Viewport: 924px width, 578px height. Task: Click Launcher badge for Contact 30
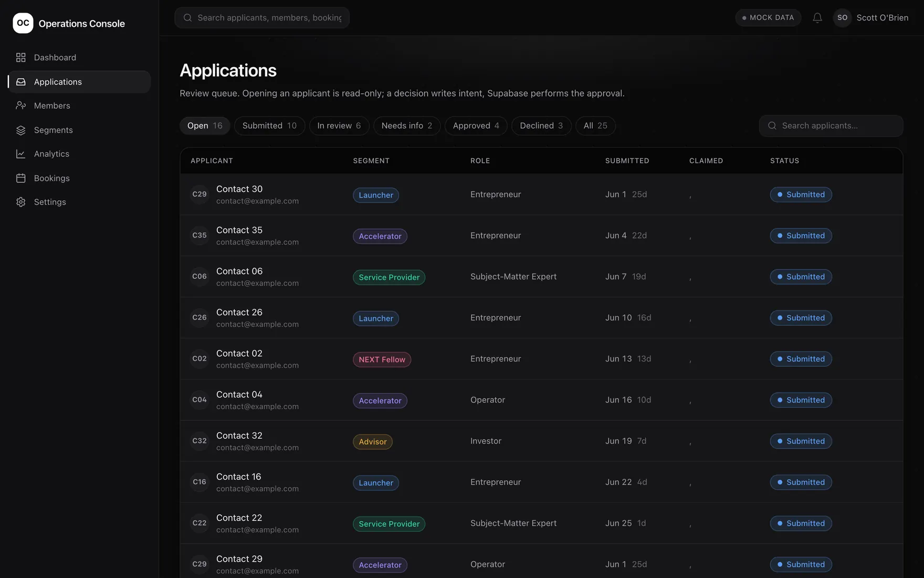[x=376, y=195]
